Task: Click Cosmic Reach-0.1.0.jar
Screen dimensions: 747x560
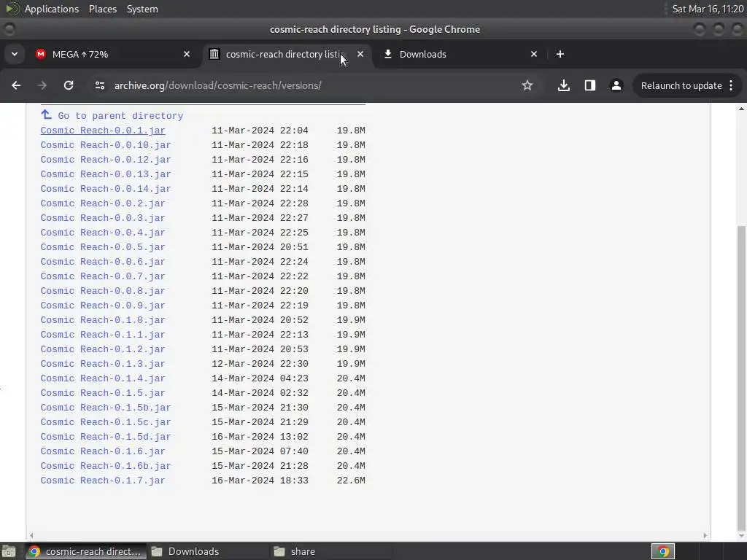Action: click(103, 320)
